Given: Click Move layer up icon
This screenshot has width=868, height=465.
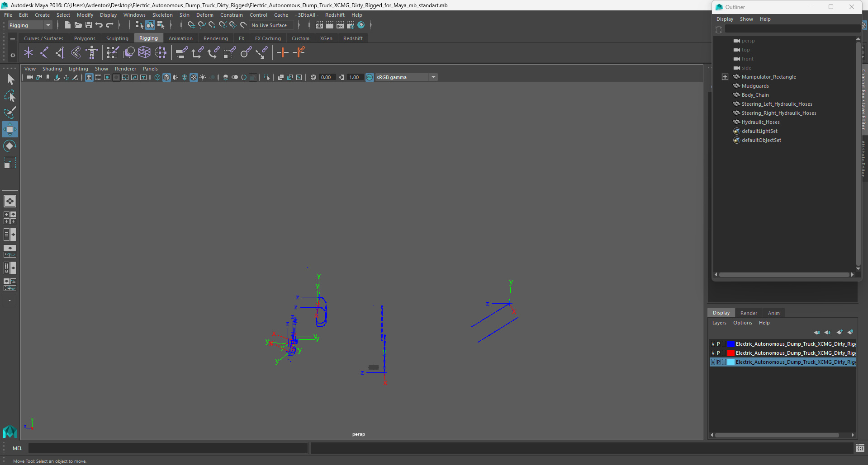Looking at the screenshot, I should coord(817,332).
